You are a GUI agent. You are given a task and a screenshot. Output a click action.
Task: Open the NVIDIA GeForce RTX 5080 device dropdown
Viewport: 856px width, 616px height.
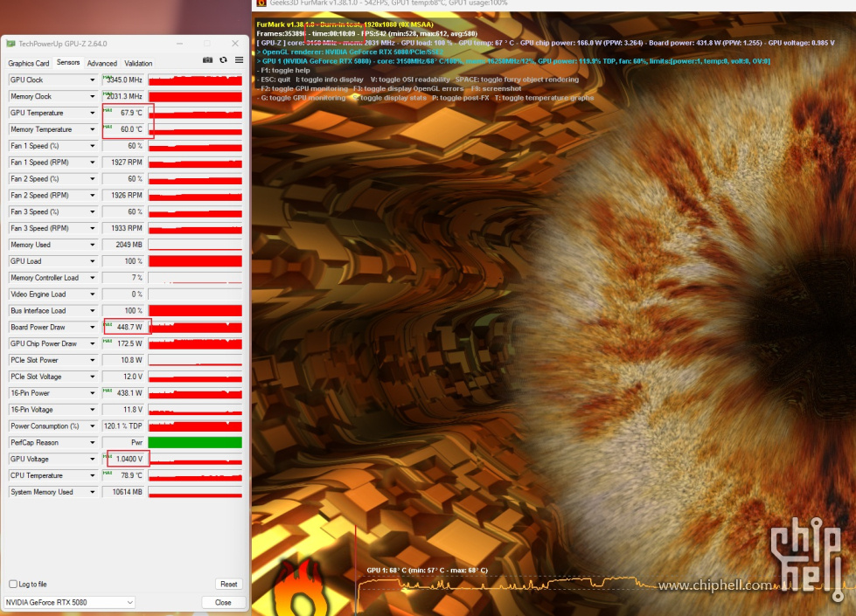click(x=69, y=602)
